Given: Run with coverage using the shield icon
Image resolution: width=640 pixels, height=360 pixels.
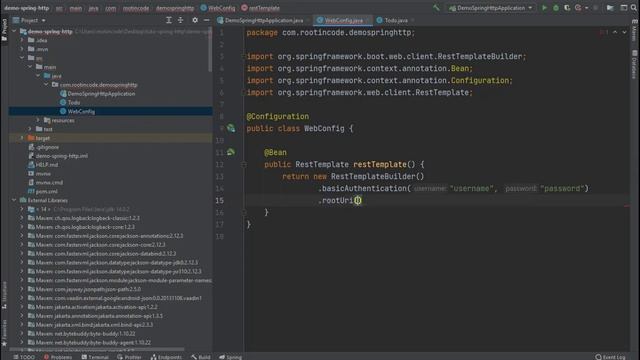Looking at the screenshot, I should tap(567, 8).
